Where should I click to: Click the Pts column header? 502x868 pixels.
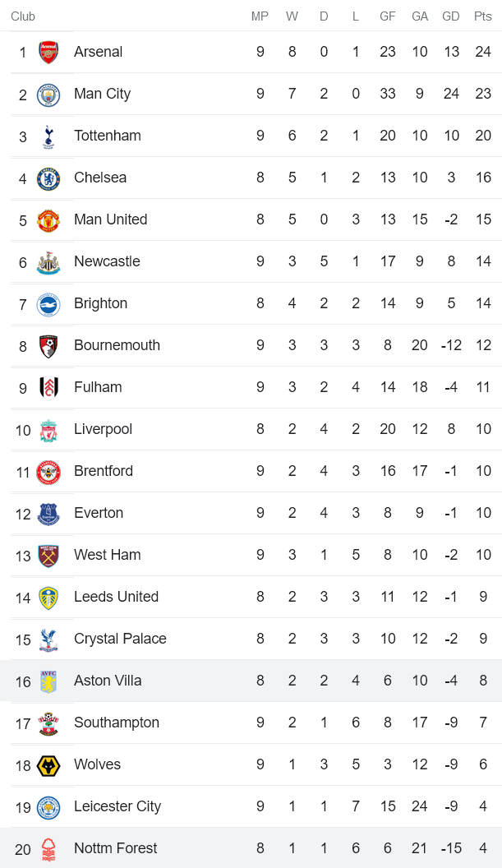tap(483, 16)
